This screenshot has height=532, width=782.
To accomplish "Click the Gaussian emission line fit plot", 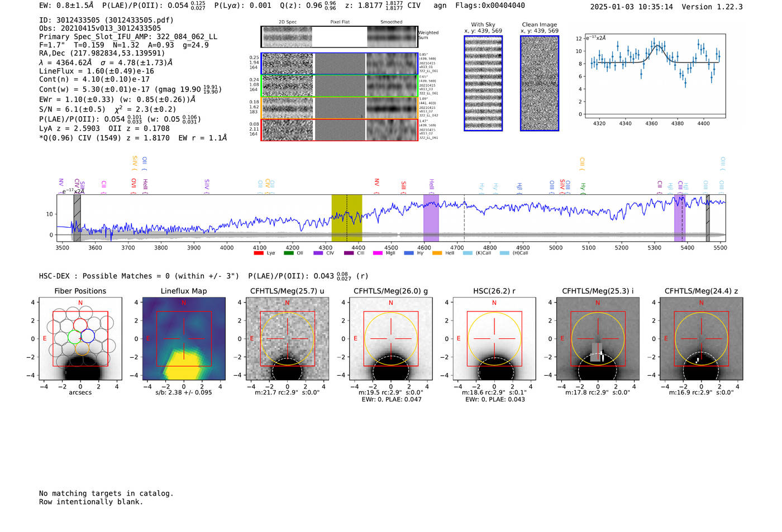I will click(x=655, y=76).
